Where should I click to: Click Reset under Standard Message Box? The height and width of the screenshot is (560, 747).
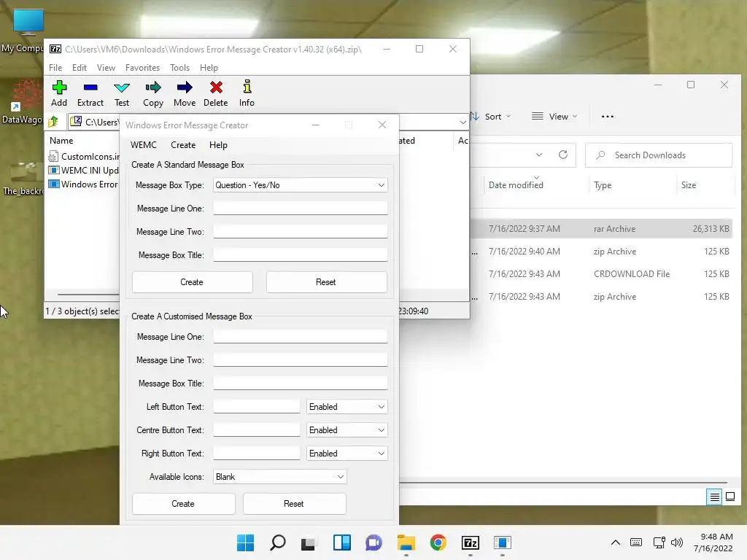[x=326, y=282]
